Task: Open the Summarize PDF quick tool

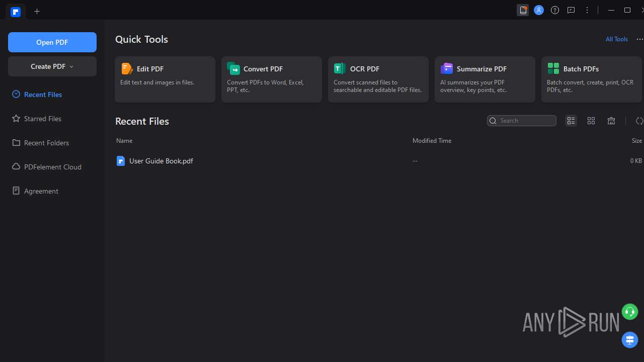Action: pyautogui.click(x=485, y=79)
